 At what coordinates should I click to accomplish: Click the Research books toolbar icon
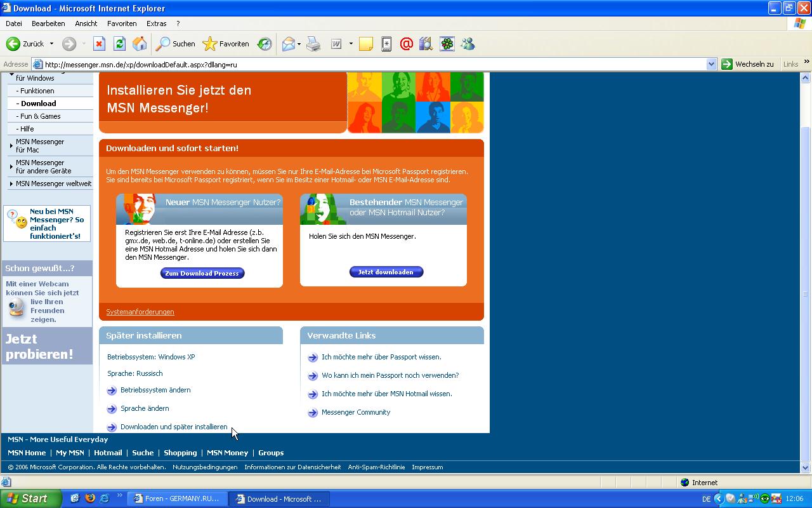(x=426, y=44)
